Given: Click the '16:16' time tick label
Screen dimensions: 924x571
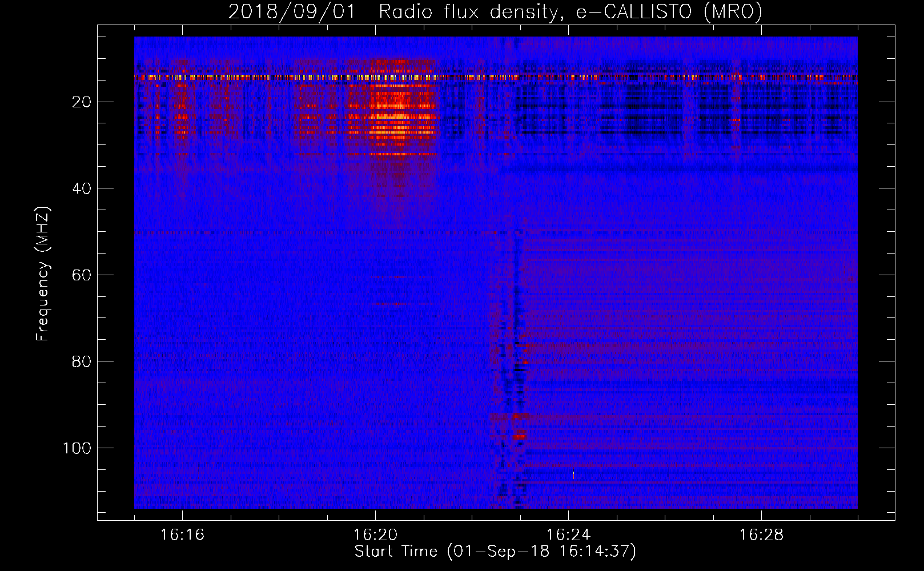Looking at the screenshot, I should tap(183, 535).
